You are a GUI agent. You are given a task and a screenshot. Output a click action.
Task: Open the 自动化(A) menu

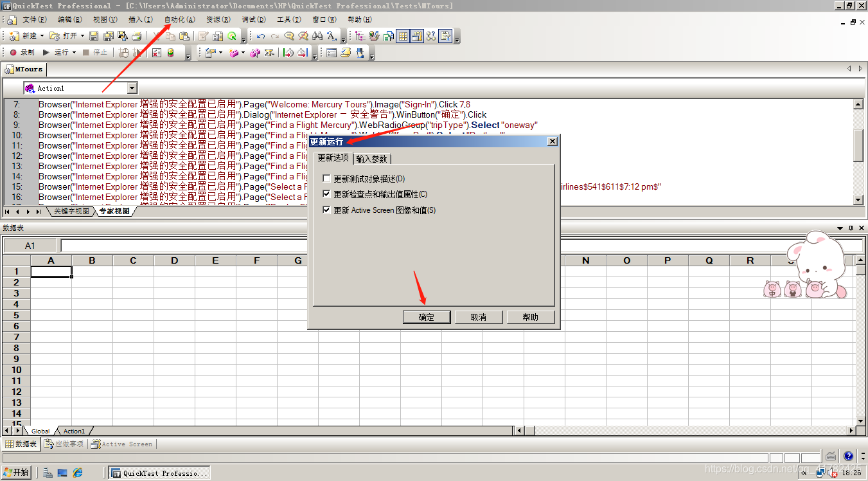(x=179, y=20)
